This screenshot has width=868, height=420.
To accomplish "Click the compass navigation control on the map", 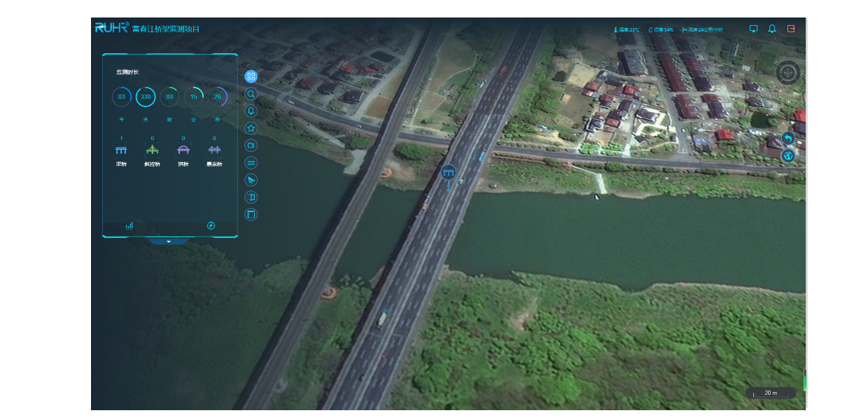I will tap(787, 72).
